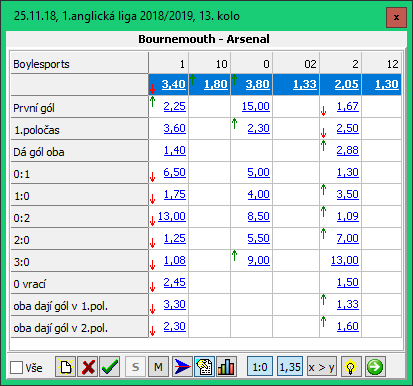Screen dimensions: 413x386
Task: Click oba dají gól v 1.pol. odds 3,30
Action: point(175,304)
